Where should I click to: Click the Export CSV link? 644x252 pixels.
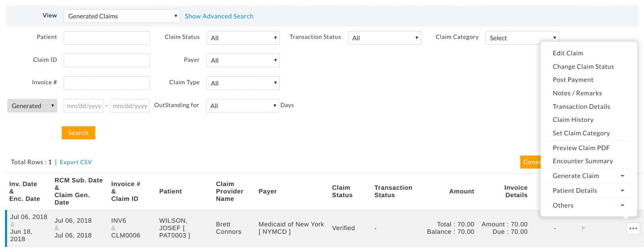(76, 162)
